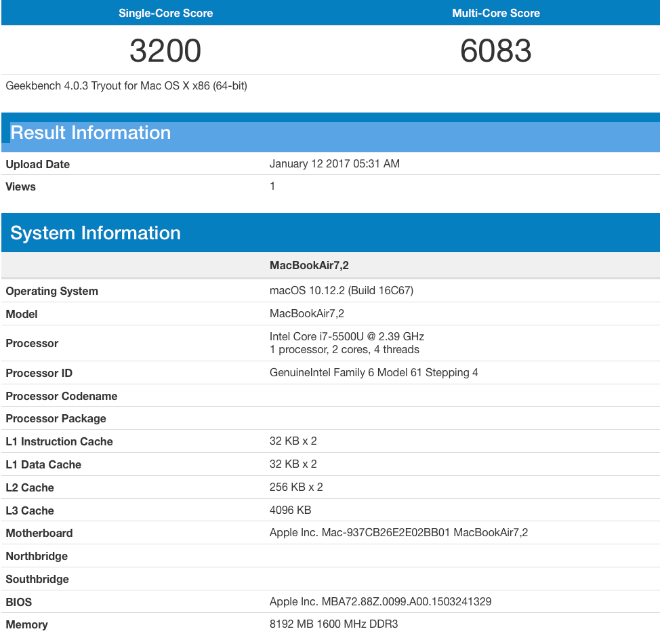The image size is (660, 644).
Task: Click the L3 Cache 4096 KB value
Action: coord(290,510)
